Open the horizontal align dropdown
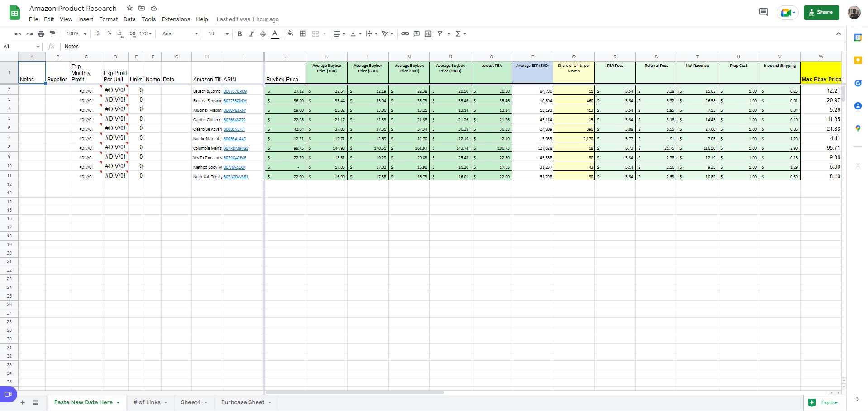The height and width of the screenshot is (411, 868). click(339, 33)
